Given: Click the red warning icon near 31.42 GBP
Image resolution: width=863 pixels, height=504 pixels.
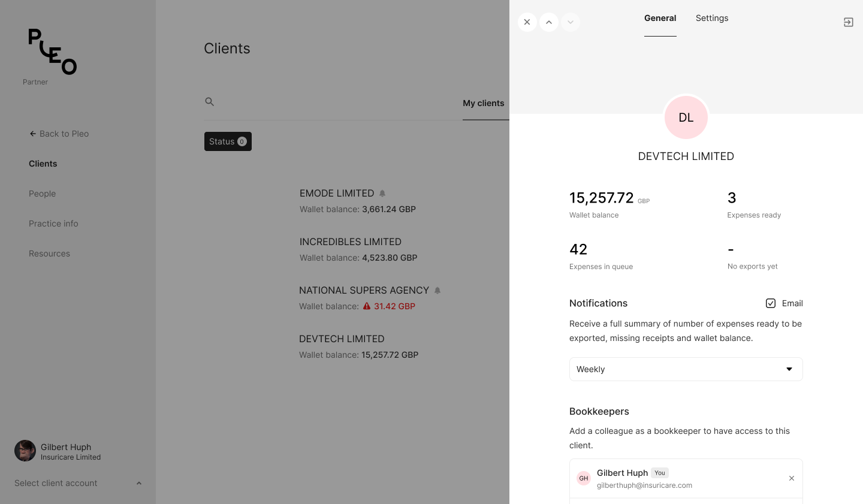Looking at the screenshot, I should point(366,306).
